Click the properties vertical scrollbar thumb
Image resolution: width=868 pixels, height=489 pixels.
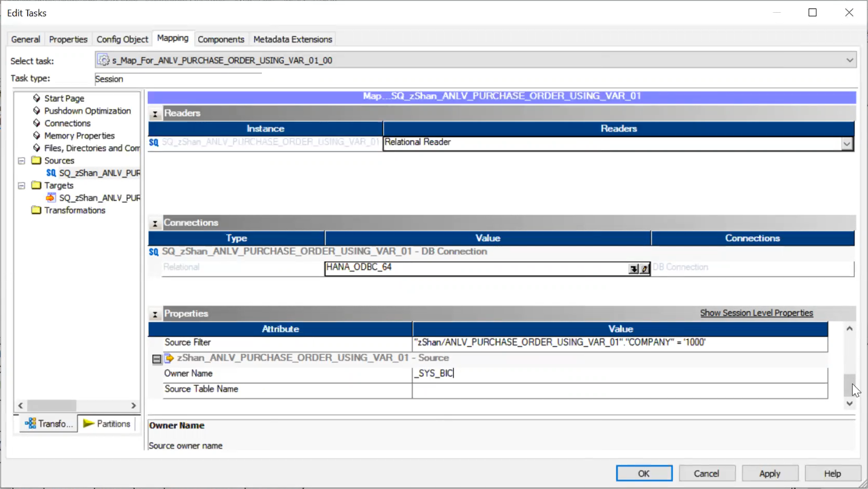[850, 385]
